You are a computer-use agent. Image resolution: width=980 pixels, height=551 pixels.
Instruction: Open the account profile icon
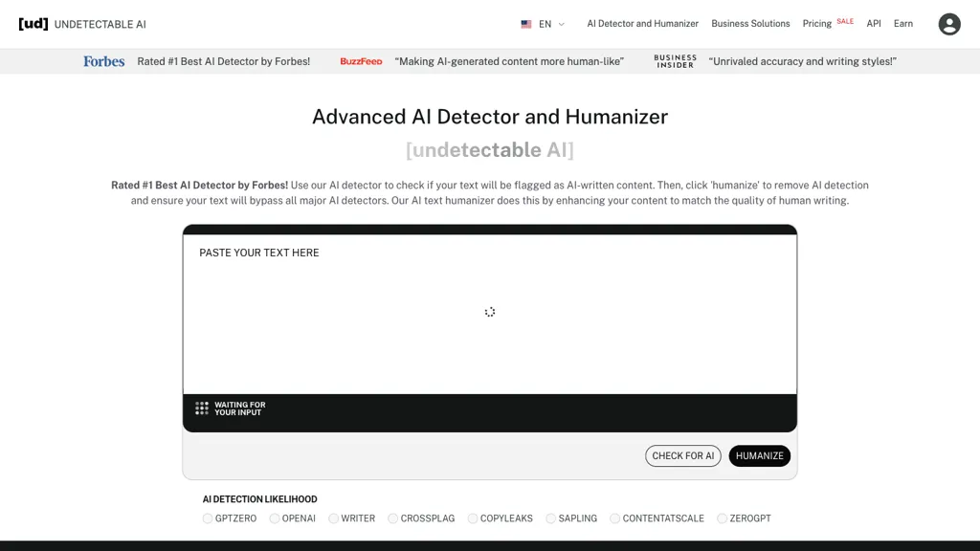click(948, 24)
